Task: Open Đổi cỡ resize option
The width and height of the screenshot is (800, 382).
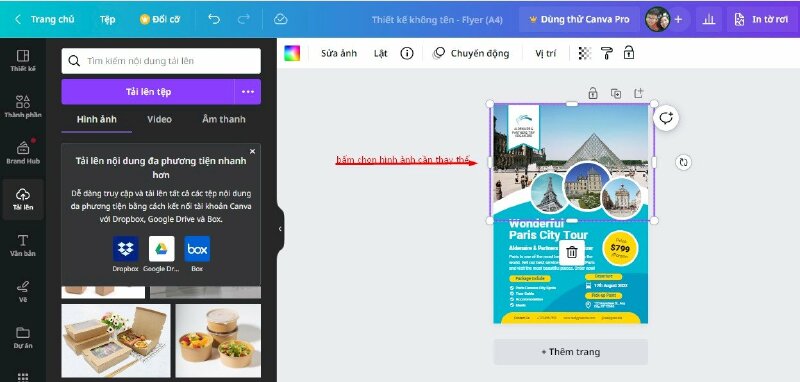Action: point(160,19)
